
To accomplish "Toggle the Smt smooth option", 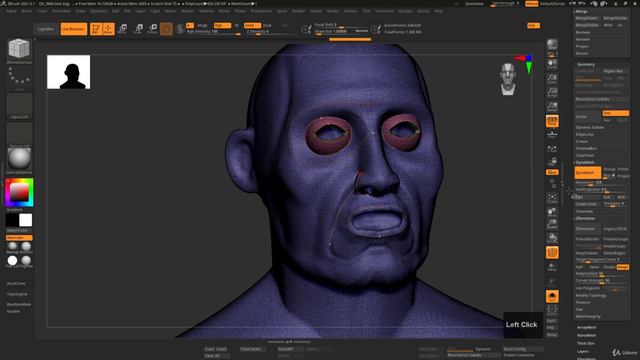I will pos(616,113).
